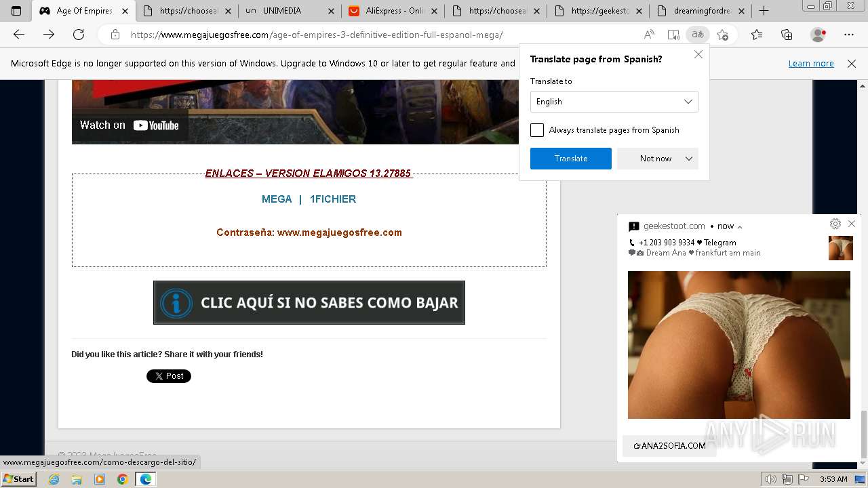Close the AliExpress tab
The height and width of the screenshot is (488, 868).
(435, 11)
